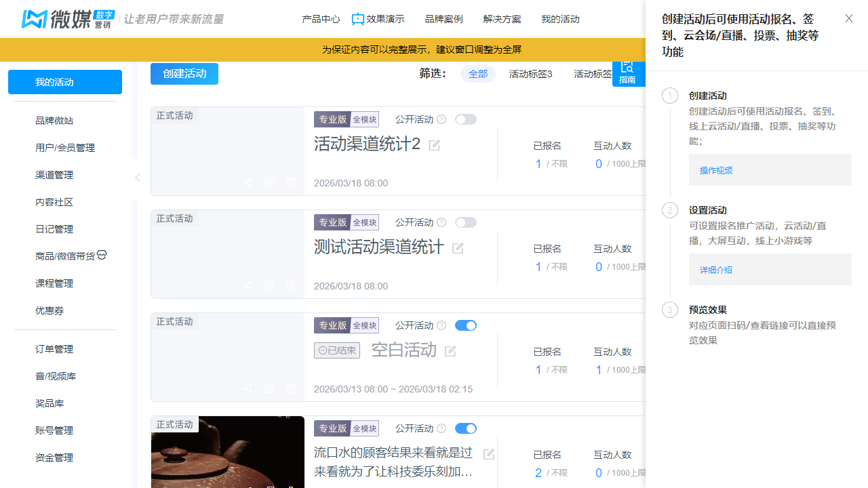Viewport: 868px width, 488px height.
Task: Select the 效果演示 presentation icon in navbar
Action: click(x=358, y=19)
